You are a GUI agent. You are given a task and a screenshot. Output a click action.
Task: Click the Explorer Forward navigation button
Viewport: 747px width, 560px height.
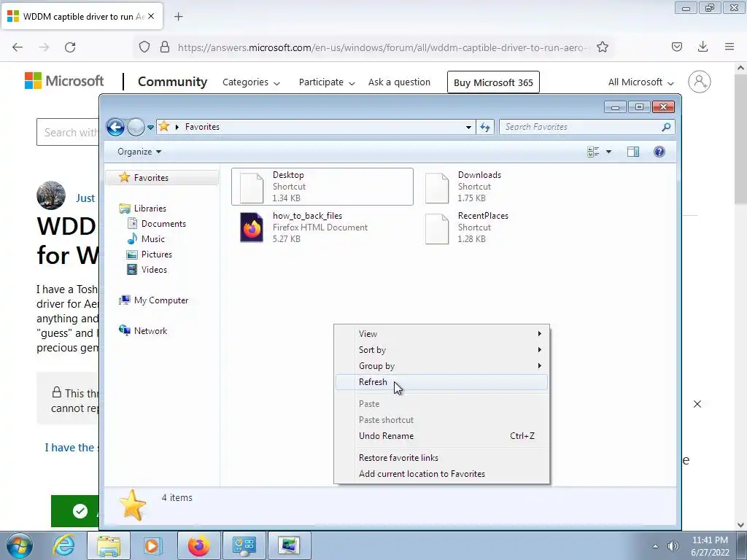(x=136, y=127)
